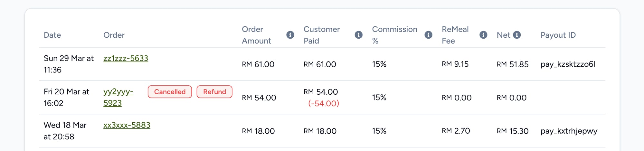Click the Customer Paid info icon

point(358,35)
